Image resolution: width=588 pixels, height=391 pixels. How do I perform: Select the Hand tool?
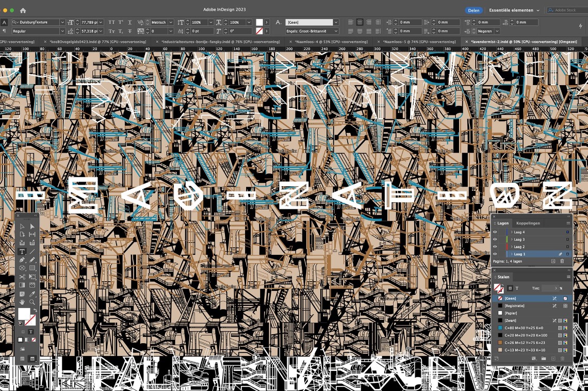(22, 302)
